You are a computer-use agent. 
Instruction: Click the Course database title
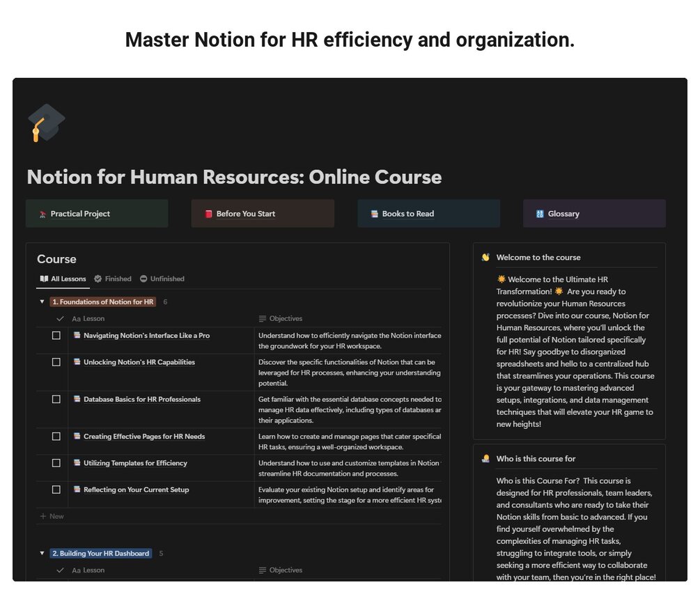point(56,259)
